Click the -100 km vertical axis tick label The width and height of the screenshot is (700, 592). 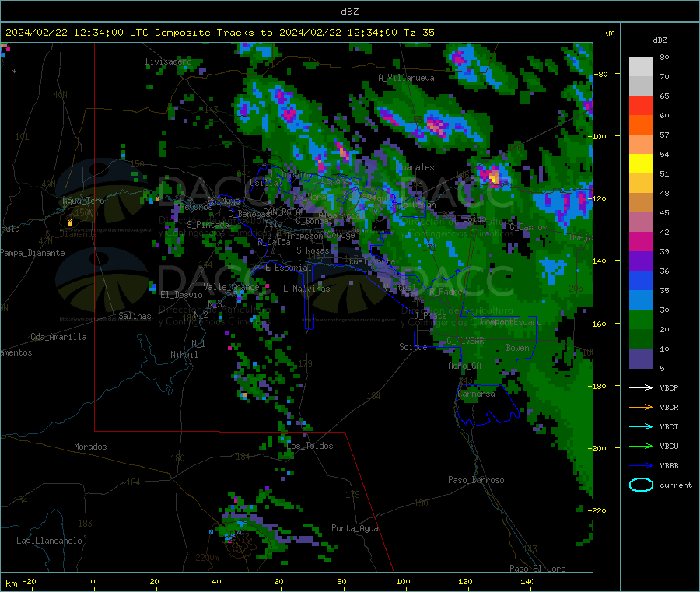598,136
